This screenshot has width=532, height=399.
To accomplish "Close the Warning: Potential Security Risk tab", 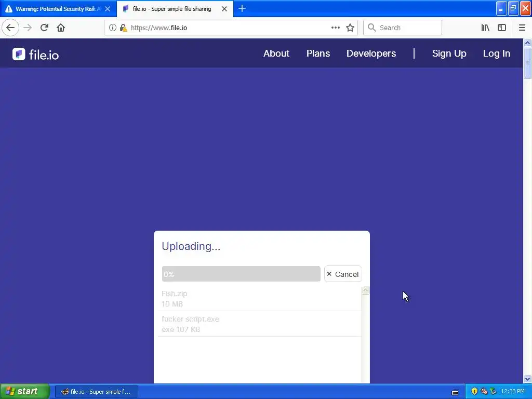I will tap(108, 9).
